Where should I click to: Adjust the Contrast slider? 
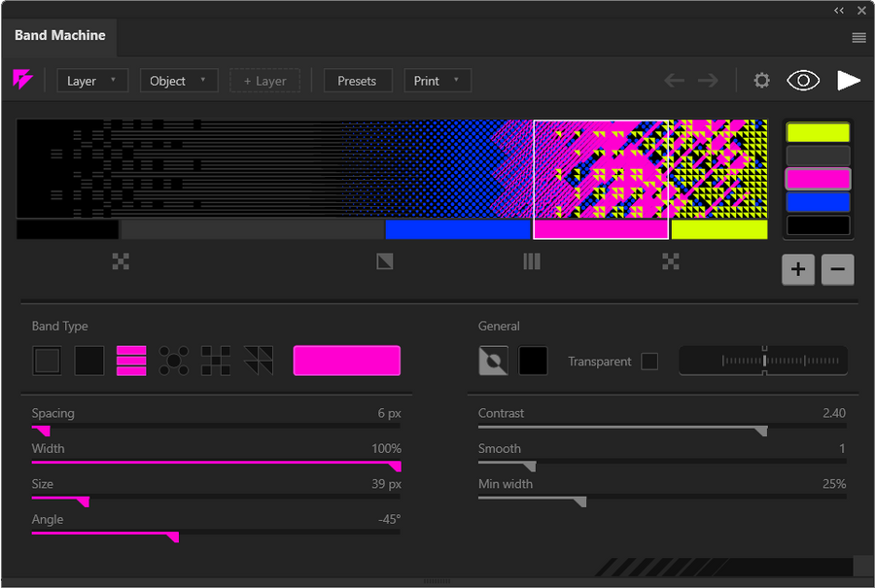pyautogui.click(x=662, y=431)
